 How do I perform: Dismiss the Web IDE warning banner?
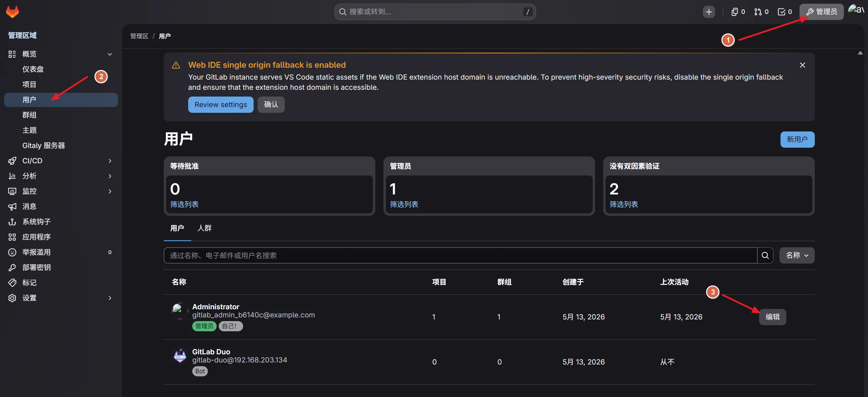802,65
